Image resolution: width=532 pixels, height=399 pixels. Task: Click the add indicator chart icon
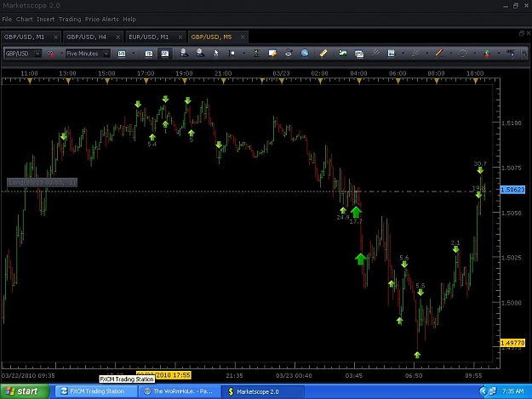click(392, 54)
